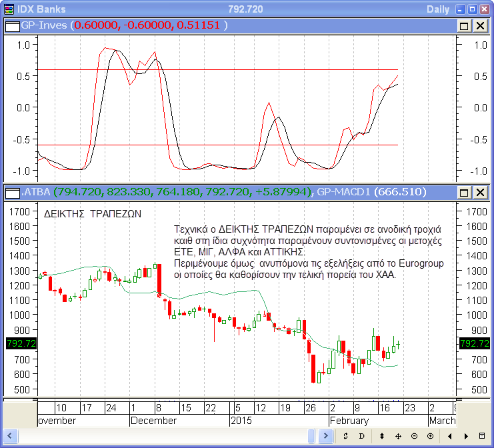494x448 pixels.
Task: Go to previous chart with left triangle
Action: point(450,436)
